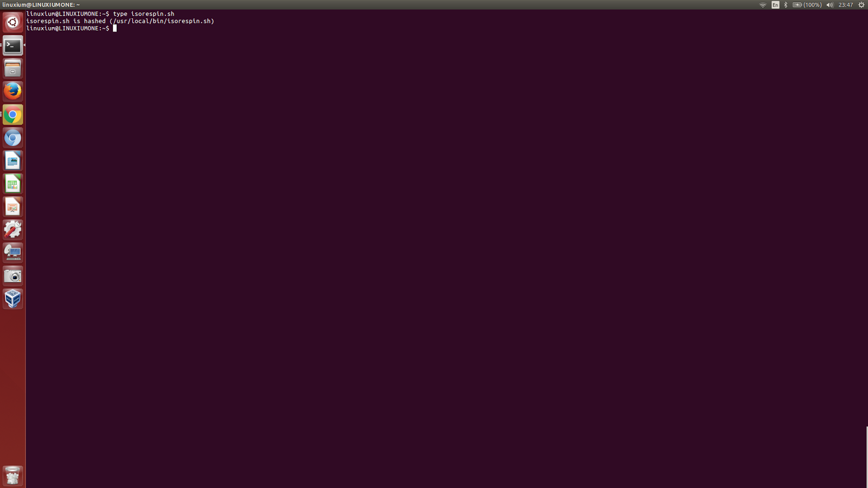The height and width of the screenshot is (488, 868).
Task: Open the Bluetooth indicator menu
Action: pos(786,5)
